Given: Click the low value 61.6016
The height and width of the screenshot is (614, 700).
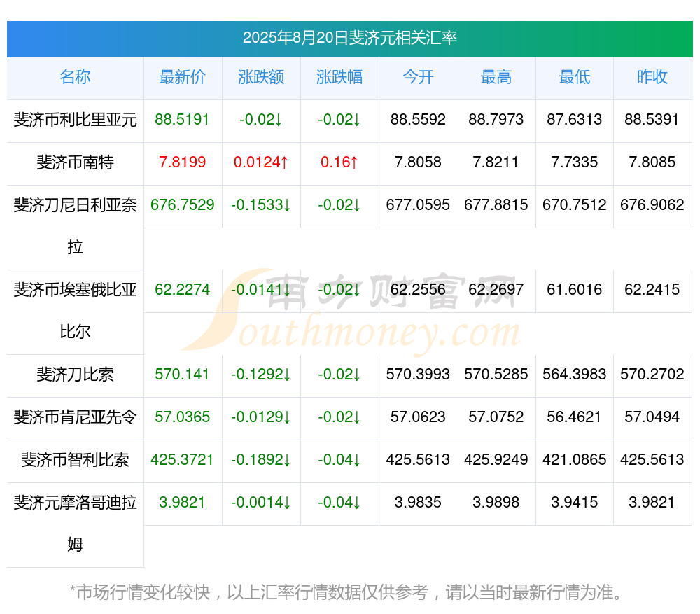Looking at the screenshot, I should click(x=575, y=289).
